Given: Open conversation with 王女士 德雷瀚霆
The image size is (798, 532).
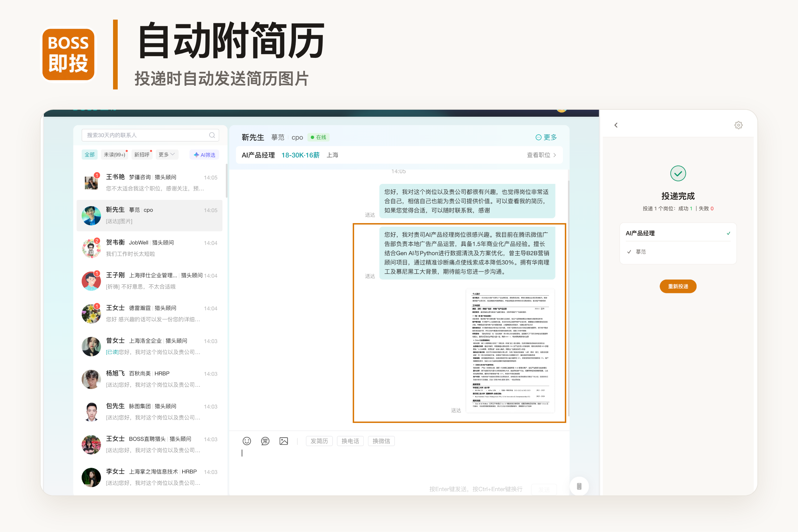Looking at the screenshot, I should [x=150, y=314].
